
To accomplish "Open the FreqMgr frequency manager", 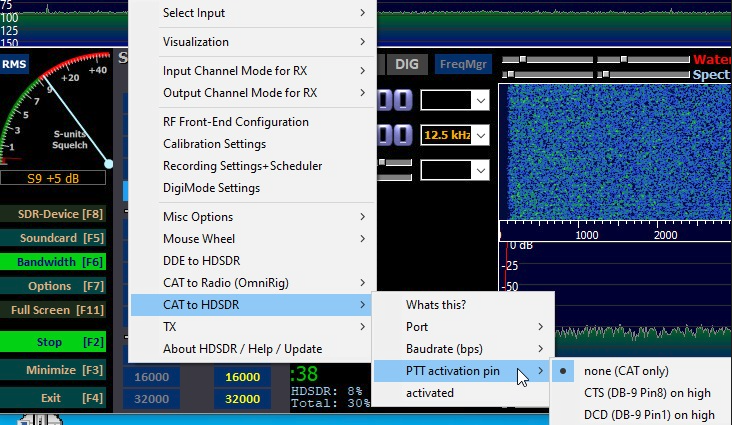I will coord(463,64).
